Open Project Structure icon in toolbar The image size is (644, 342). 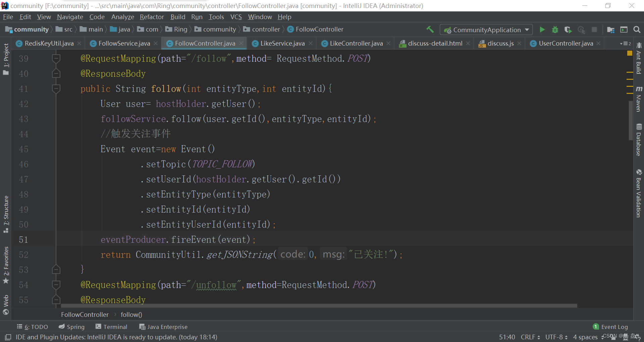click(x=611, y=30)
